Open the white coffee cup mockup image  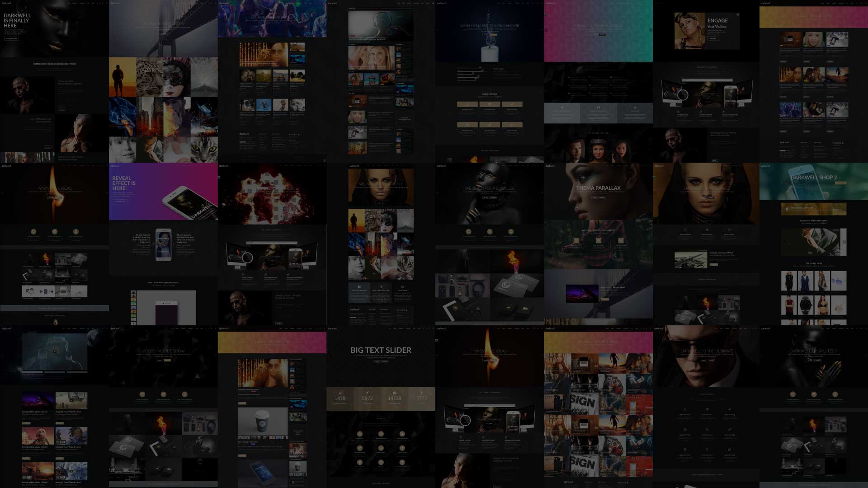click(263, 422)
